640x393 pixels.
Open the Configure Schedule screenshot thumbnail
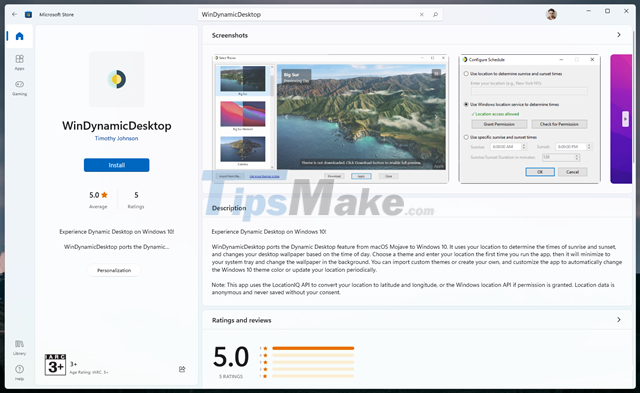[x=529, y=118]
